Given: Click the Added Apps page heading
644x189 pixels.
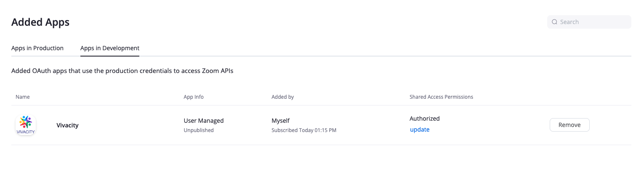Looking at the screenshot, I should coord(40,22).
